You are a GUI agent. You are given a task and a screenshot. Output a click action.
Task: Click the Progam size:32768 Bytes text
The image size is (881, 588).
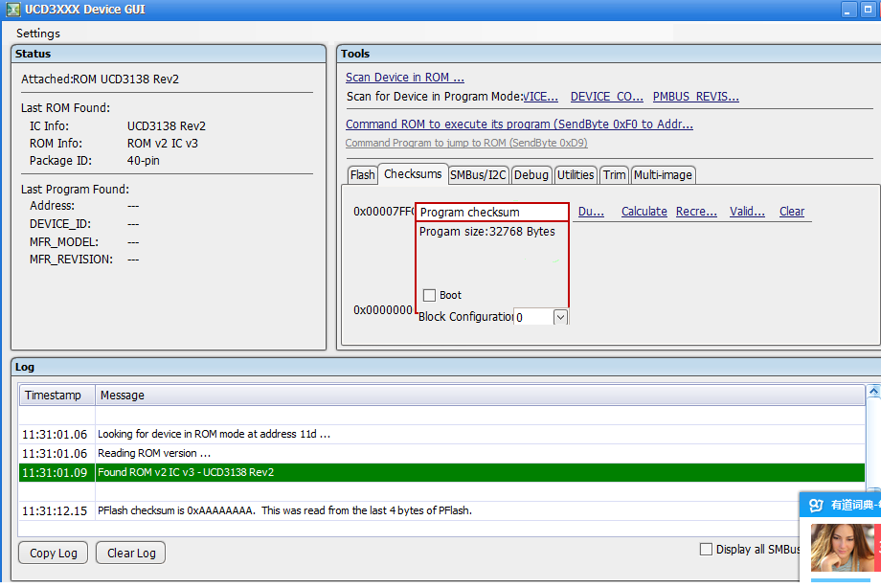point(487,232)
